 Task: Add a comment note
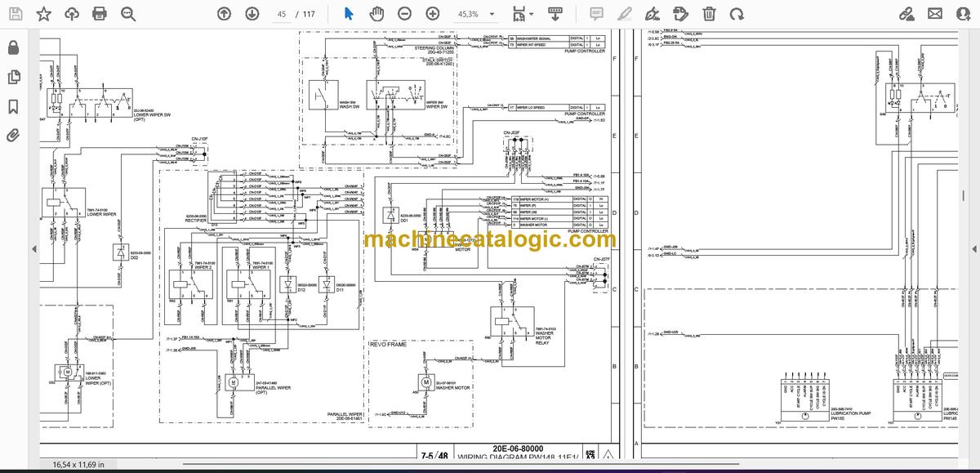(x=596, y=14)
